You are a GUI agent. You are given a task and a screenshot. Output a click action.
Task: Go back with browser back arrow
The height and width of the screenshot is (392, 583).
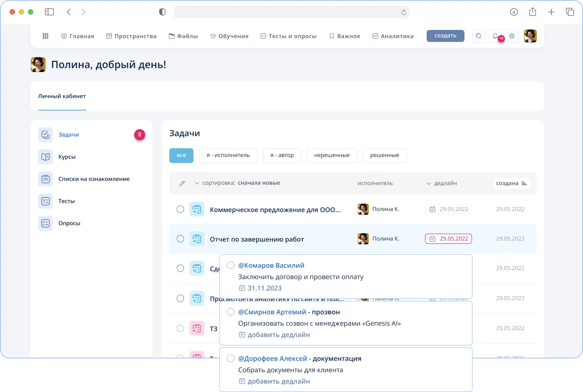[x=69, y=12]
